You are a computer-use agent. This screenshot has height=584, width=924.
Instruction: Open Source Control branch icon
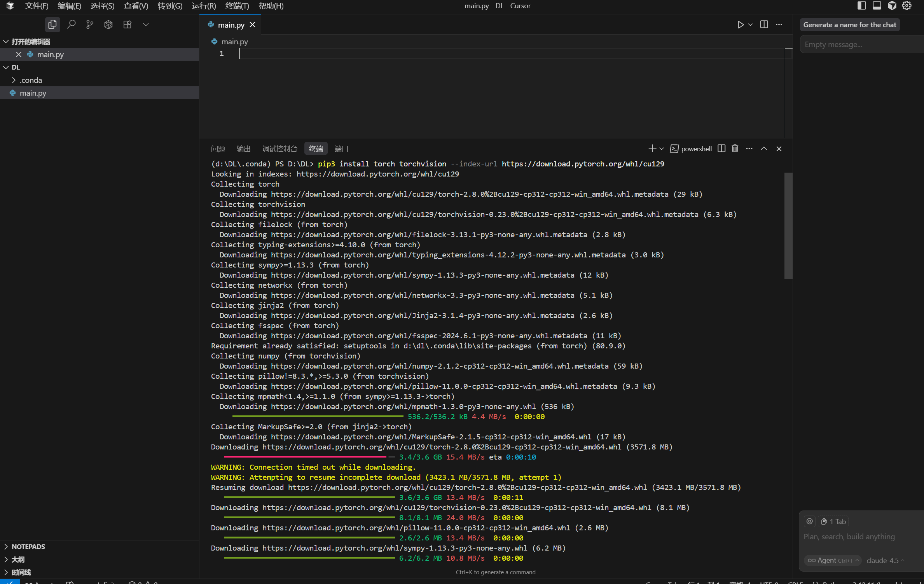click(90, 24)
